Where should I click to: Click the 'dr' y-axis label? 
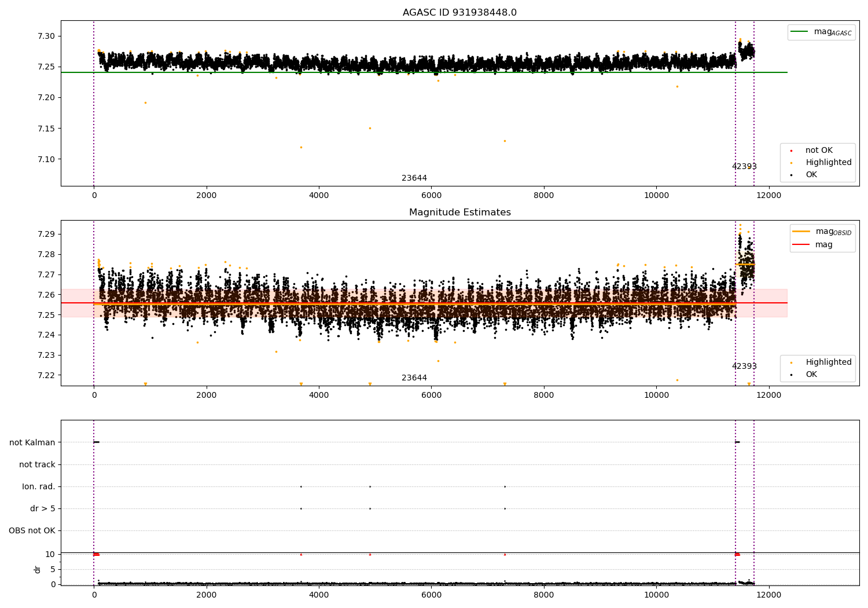click(38, 569)
